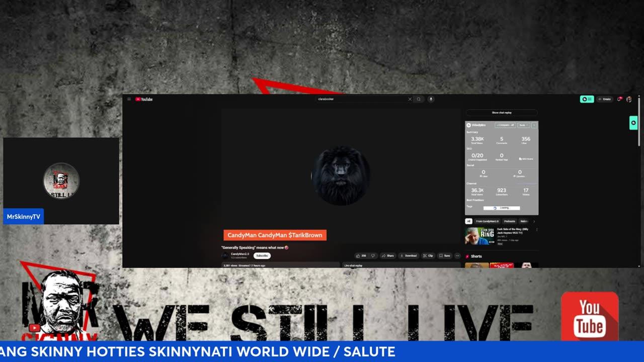
Task: Click video title Generally Speaking
Action: [255, 247]
